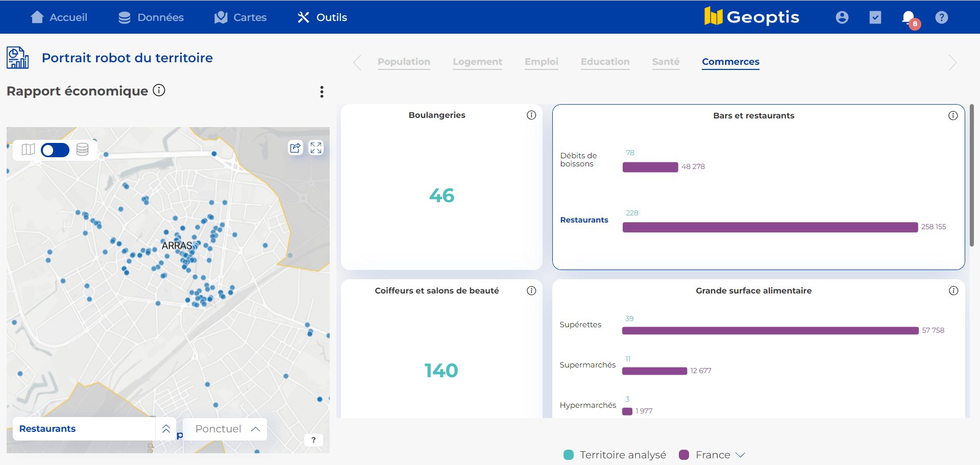
Task: Toggle the map/data view switch
Action: [x=55, y=150]
